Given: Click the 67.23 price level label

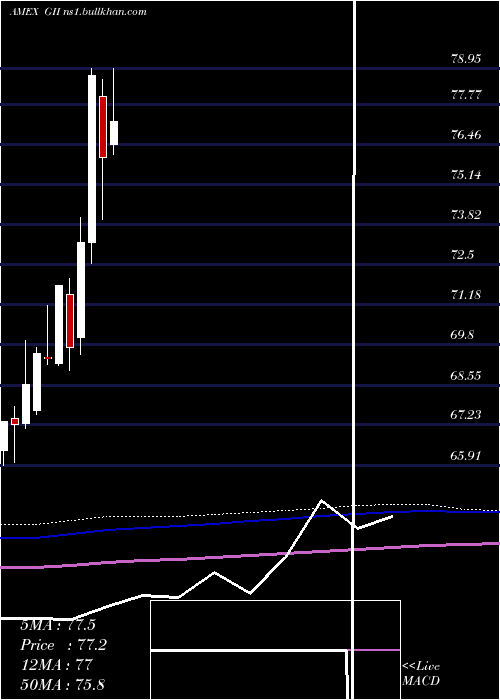Looking at the screenshot, I should [466, 415].
